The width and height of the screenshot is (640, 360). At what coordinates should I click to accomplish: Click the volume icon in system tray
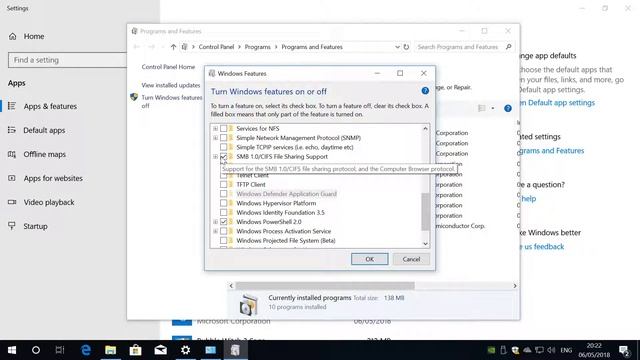[551, 350]
